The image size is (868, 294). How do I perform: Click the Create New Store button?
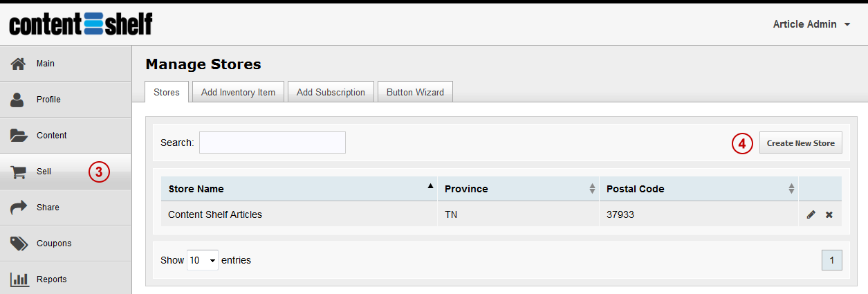(801, 143)
